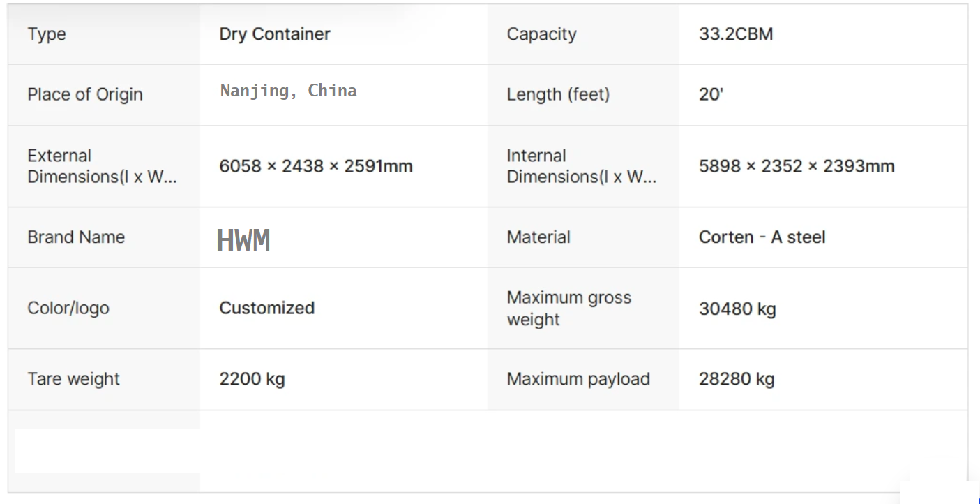Select the 6058 × 2438 × 2591mm value

pyautogui.click(x=316, y=166)
